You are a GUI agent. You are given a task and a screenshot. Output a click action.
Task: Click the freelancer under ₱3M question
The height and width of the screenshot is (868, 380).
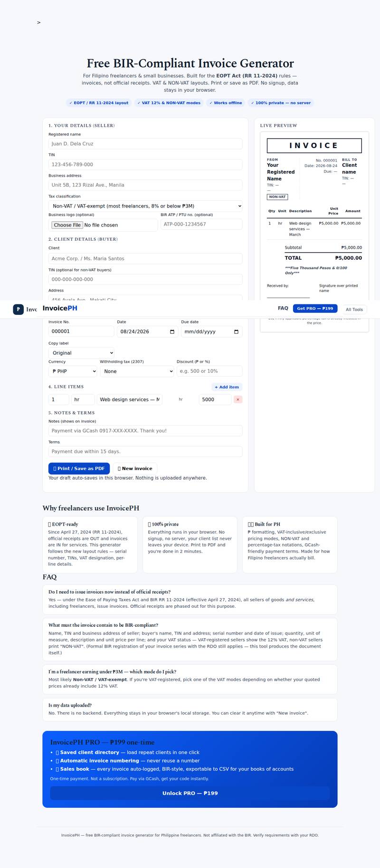point(112,672)
